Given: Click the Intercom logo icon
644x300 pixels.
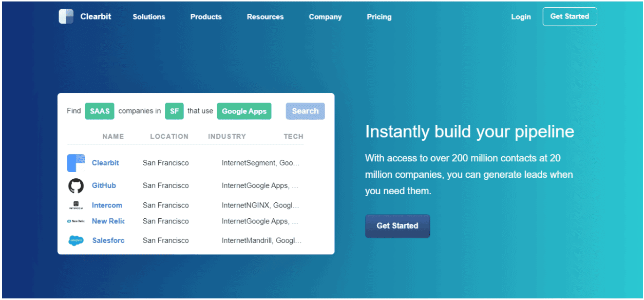Looking at the screenshot, I should 76,205.
